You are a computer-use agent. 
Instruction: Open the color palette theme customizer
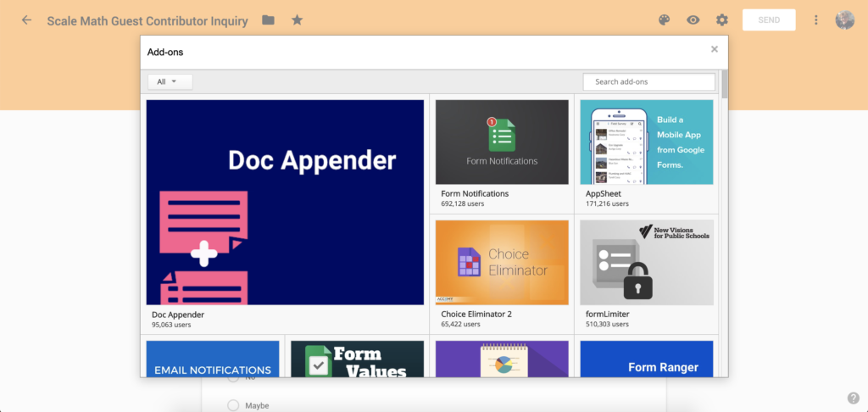(665, 20)
